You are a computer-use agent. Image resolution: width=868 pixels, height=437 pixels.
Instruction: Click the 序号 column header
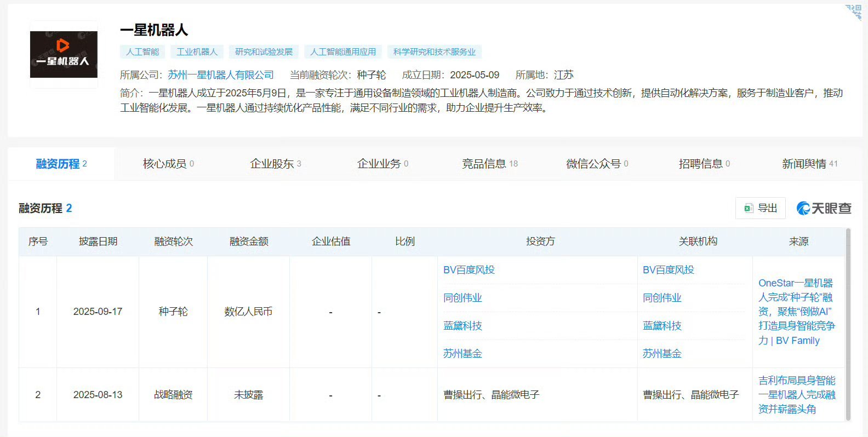tap(38, 242)
